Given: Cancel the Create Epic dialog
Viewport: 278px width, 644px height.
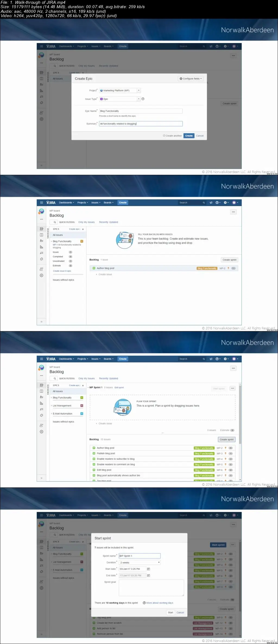Looking at the screenshot, I should point(200,136).
